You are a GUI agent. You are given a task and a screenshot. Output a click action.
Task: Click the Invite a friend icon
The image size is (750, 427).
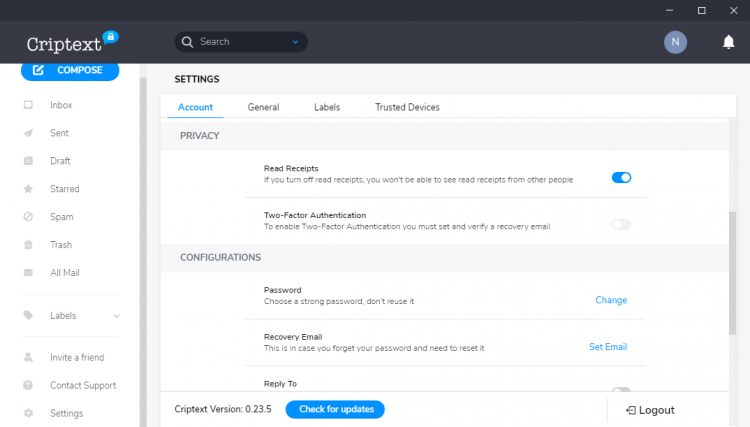pyautogui.click(x=28, y=357)
